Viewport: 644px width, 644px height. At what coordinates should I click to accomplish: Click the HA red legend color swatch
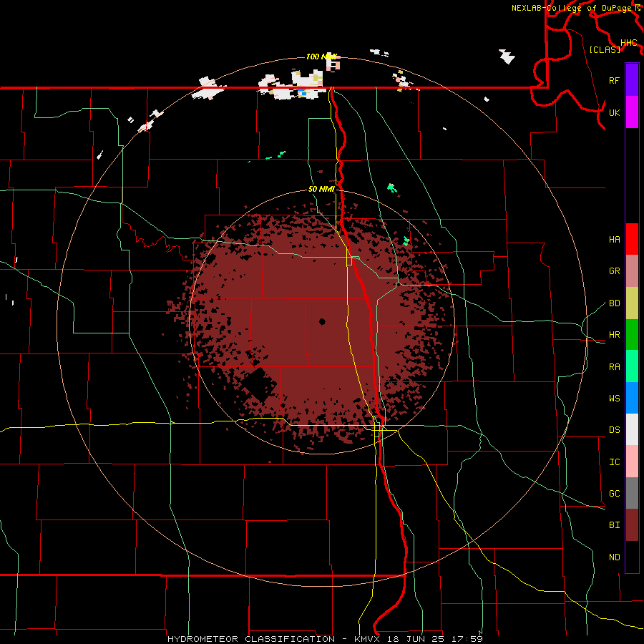[632, 239]
